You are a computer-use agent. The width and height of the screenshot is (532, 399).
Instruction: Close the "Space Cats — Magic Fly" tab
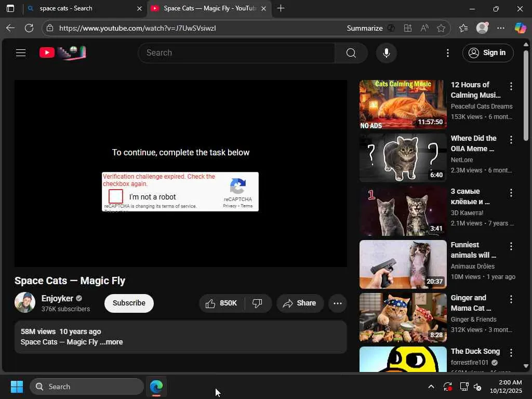coord(263,8)
